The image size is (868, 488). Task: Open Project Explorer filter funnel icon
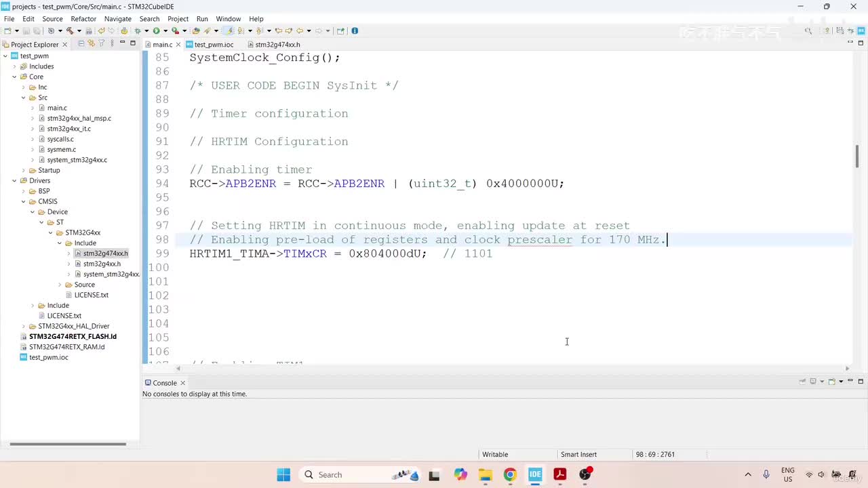[x=102, y=43]
